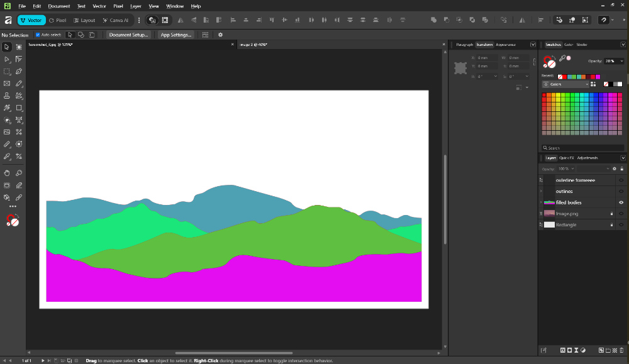
Task: Switch to the Layout studio
Action: click(84, 20)
